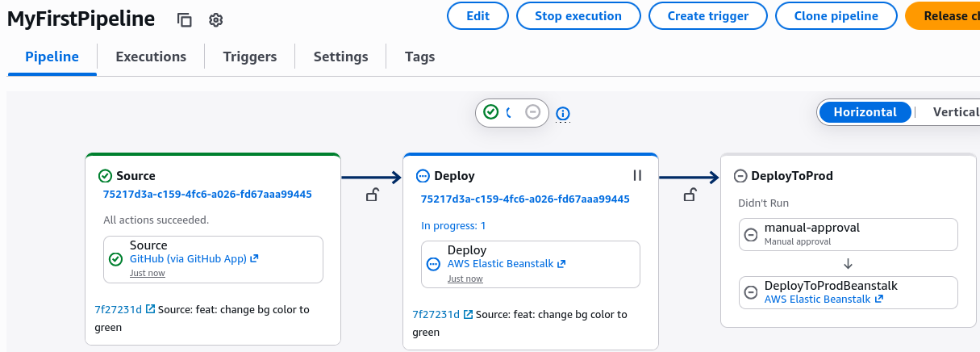
Task: Select the Vertical layout option
Action: tap(955, 112)
